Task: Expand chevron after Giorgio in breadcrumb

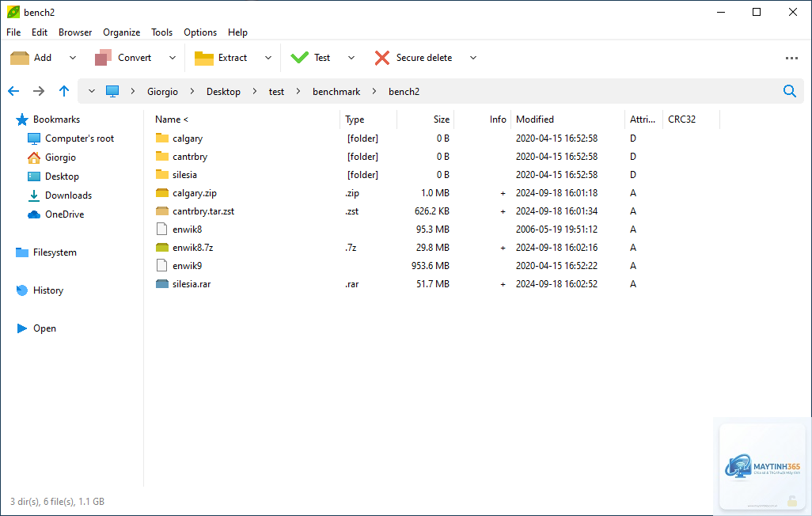Action: point(192,91)
